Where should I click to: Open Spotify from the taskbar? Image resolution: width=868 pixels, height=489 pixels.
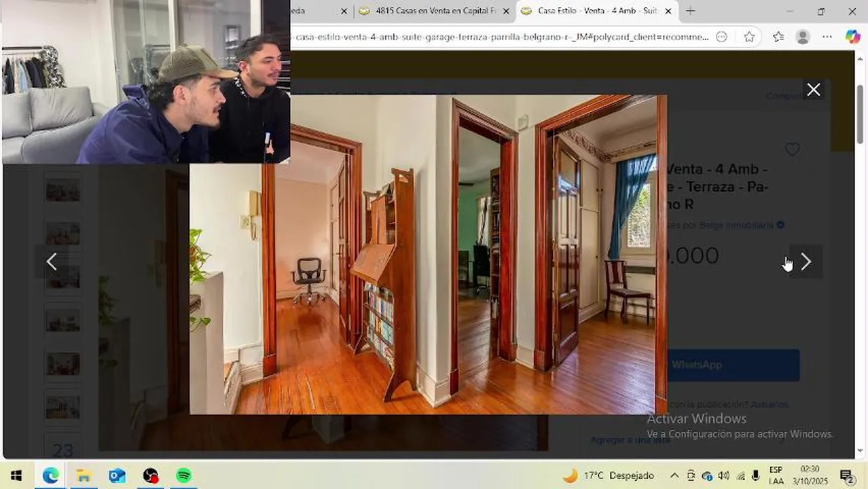(183, 475)
